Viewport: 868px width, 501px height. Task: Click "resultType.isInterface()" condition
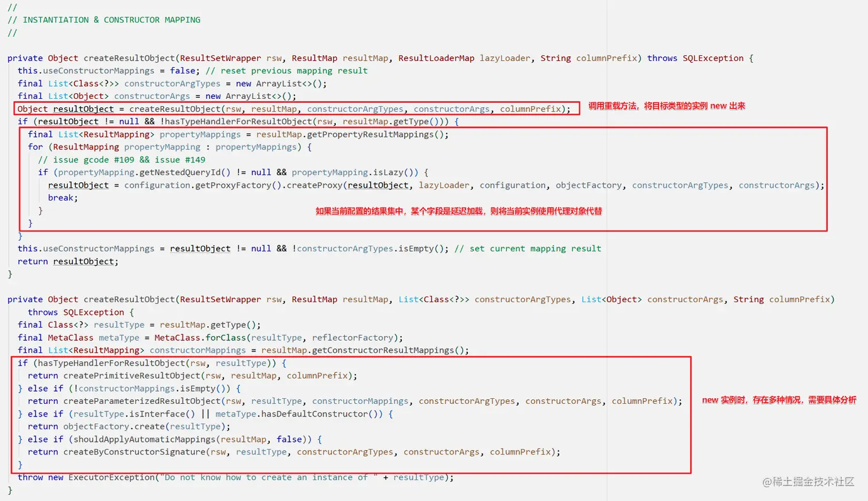click(x=134, y=414)
